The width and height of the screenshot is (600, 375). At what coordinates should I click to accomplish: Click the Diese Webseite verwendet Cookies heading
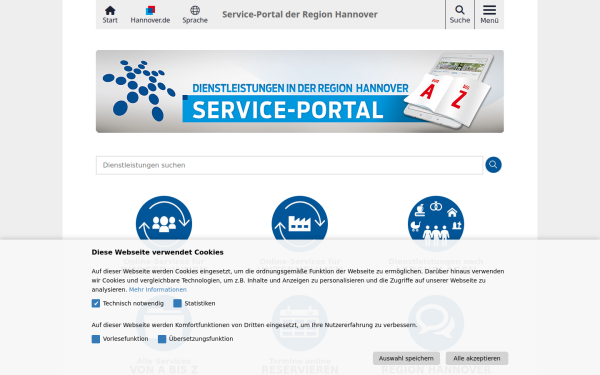click(x=157, y=252)
